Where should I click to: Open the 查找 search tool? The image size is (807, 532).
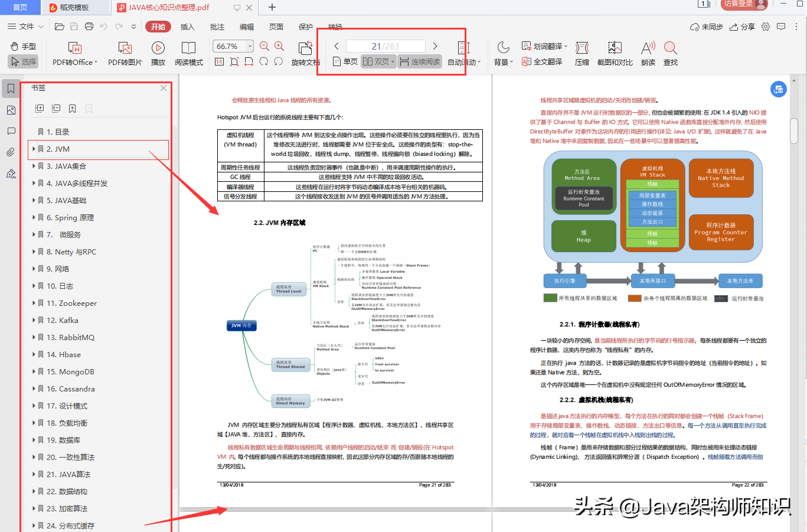coord(670,53)
